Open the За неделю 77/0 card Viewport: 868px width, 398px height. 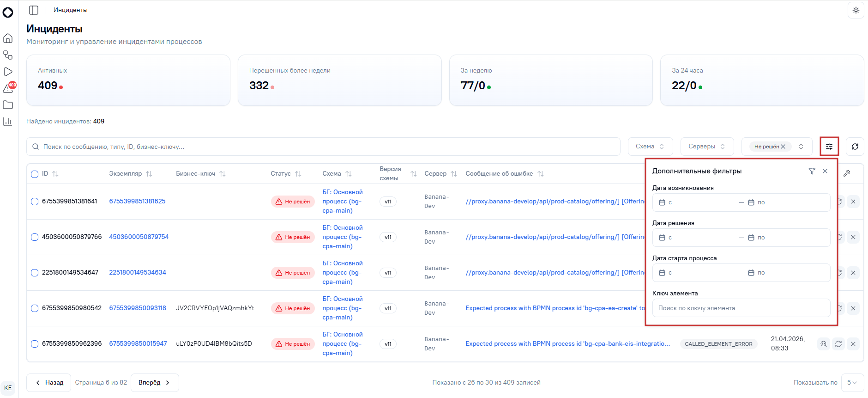[551, 80]
